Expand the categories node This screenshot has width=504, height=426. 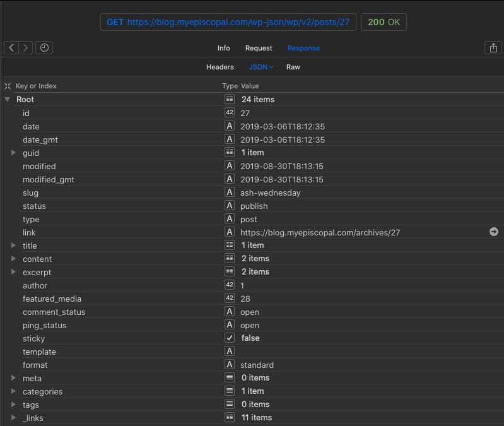(x=13, y=391)
